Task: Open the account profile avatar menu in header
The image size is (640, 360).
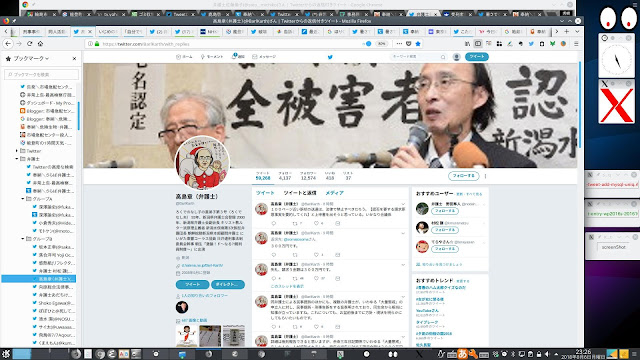Action: 457,57
